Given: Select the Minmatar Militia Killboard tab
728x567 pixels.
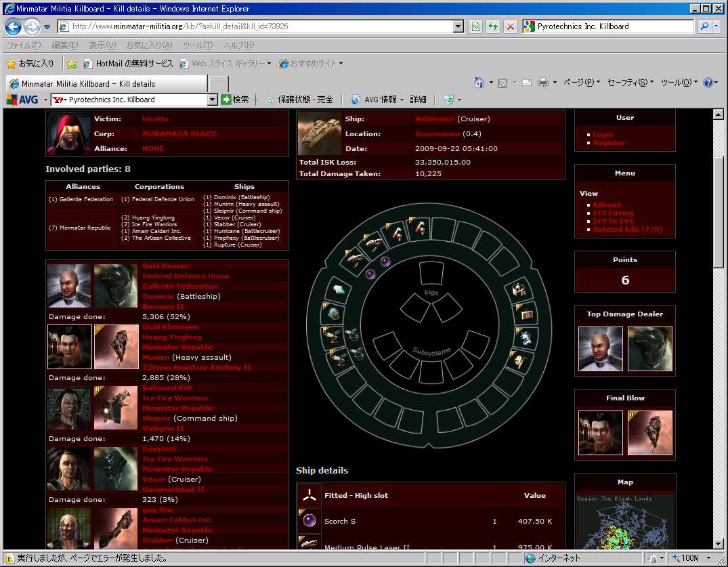Looking at the screenshot, I should coord(106,83).
